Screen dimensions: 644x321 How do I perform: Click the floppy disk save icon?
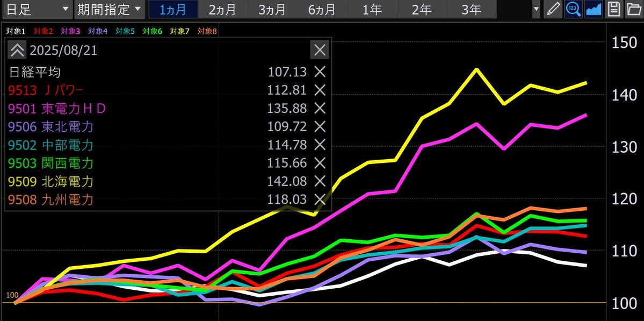(x=614, y=10)
